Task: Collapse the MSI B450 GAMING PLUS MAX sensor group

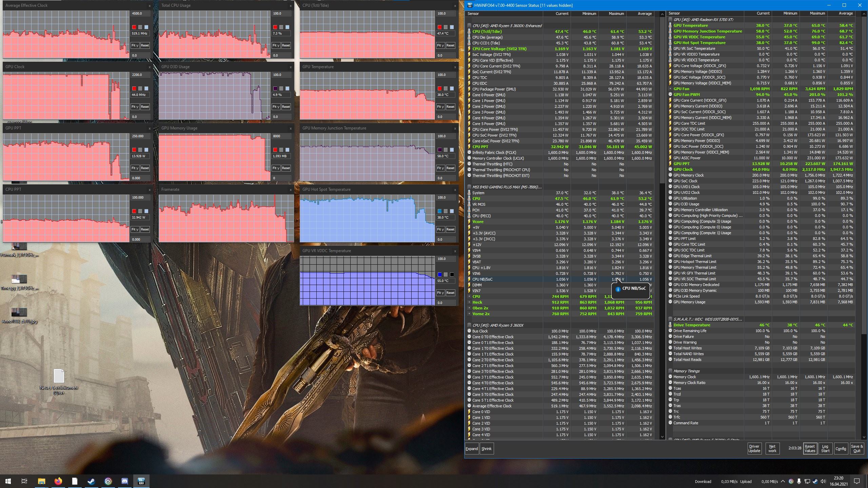Action: tap(469, 187)
